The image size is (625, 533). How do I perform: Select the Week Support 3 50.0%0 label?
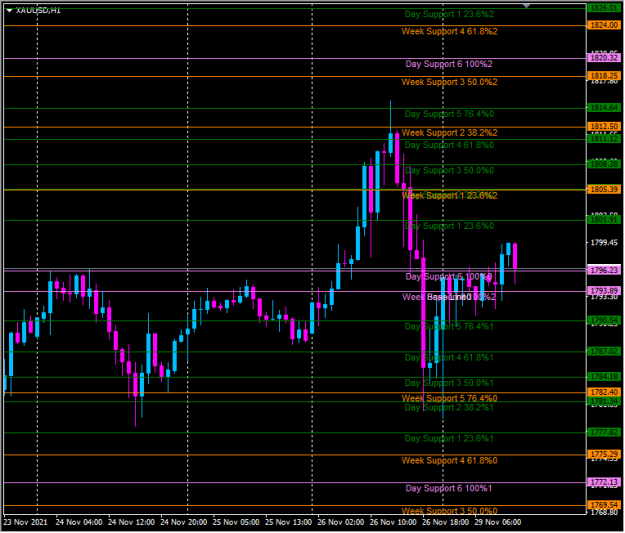pos(449,511)
